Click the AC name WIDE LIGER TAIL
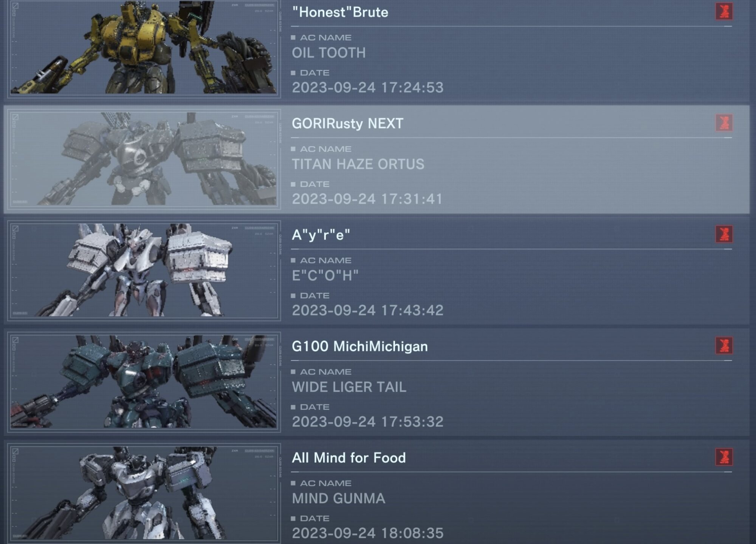This screenshot has height=544, width=756. (349, 387)
